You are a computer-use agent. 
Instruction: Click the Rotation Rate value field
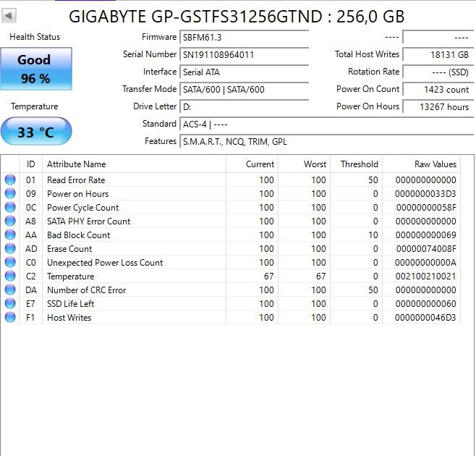[x=438, y=72]
